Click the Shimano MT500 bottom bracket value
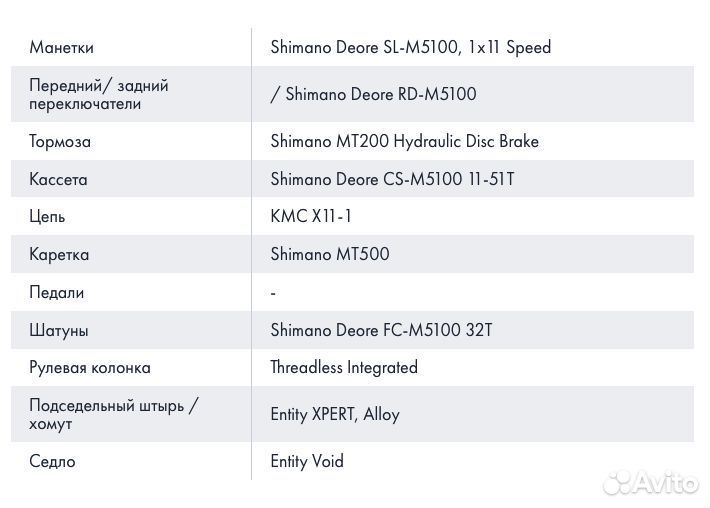Image resolution: width=710 pixels, height=508 pixels. 329,255
